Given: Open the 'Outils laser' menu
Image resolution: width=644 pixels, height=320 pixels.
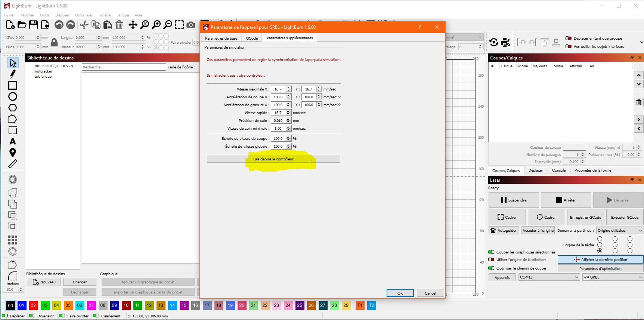Looking at the screenshot, I should click(x=84, y=15).
